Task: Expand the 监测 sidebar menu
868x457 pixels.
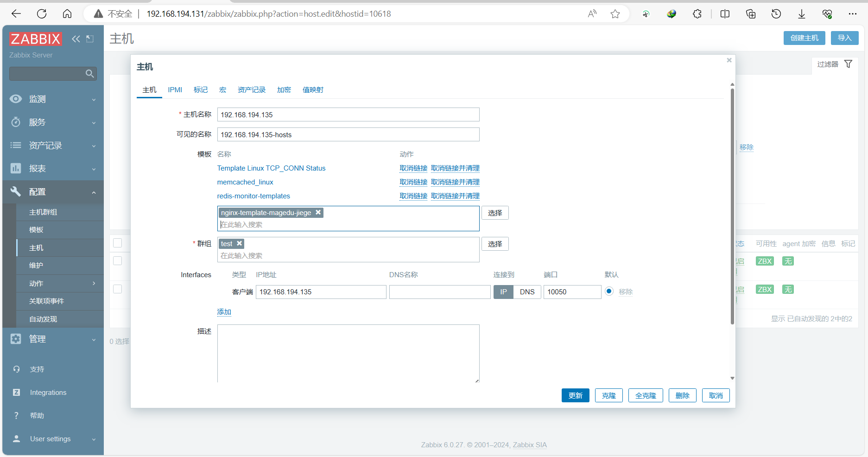Action: click(53, 99)
